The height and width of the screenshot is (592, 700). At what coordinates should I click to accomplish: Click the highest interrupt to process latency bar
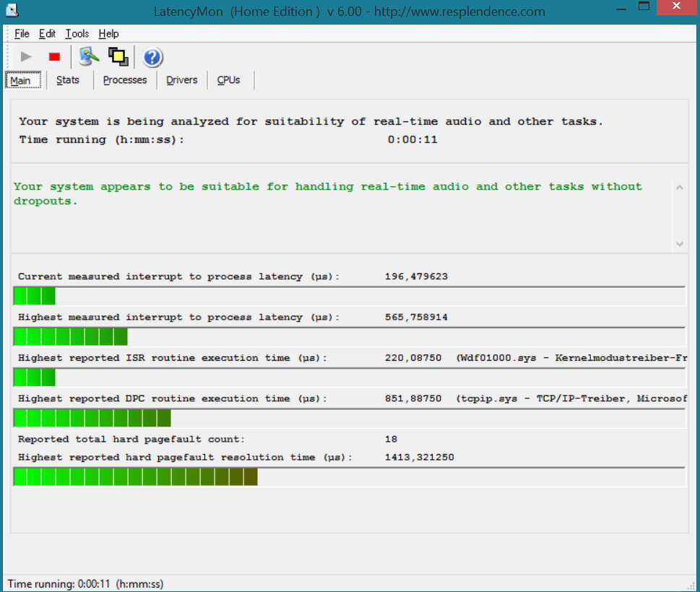point(349,337)
